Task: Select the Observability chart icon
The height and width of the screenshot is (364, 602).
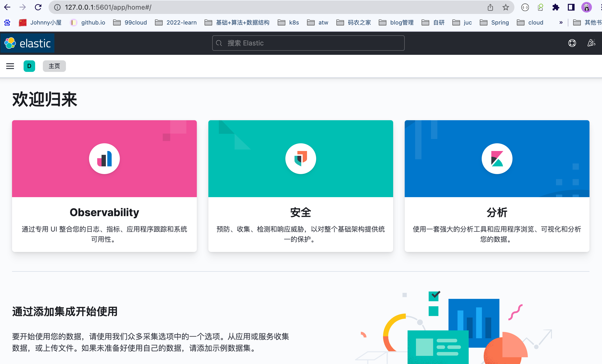Action: (104, 158)
